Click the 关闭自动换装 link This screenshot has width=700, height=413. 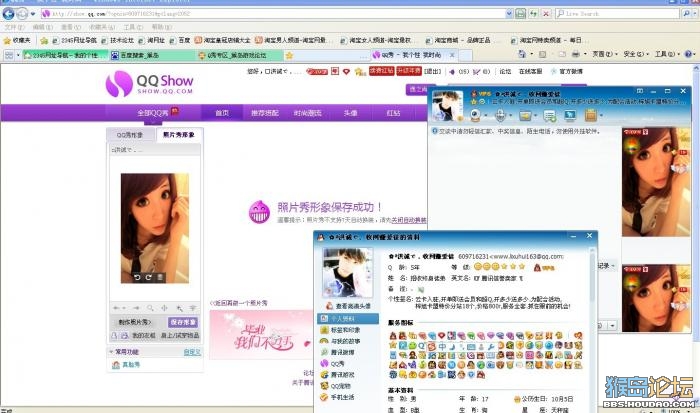coord(408,220)
